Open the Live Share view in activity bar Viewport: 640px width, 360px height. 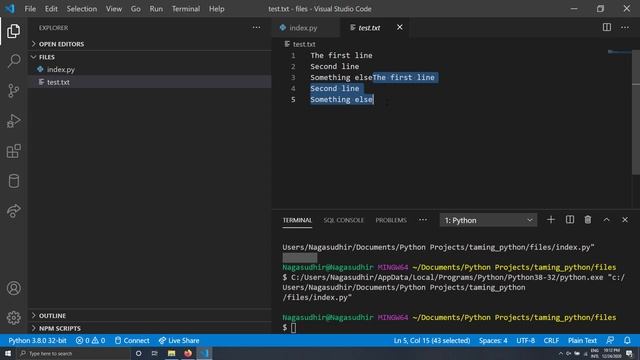click(x=13, y=211)
